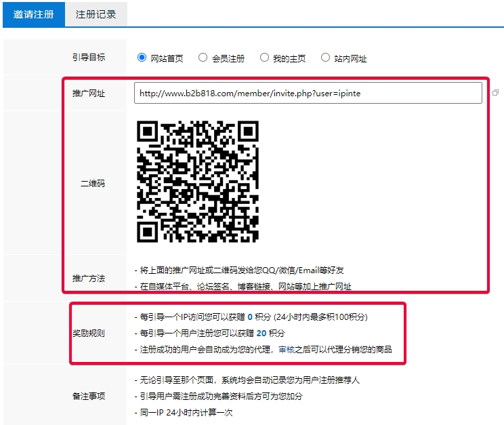The height and width of the screenshot is (425, 504).
Task: Click the blue 0 points value for IP visits
Action: tap(250, 317)
